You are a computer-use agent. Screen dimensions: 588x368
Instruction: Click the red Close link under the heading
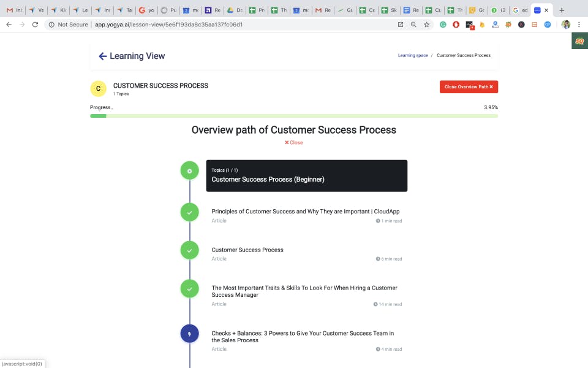293,143
